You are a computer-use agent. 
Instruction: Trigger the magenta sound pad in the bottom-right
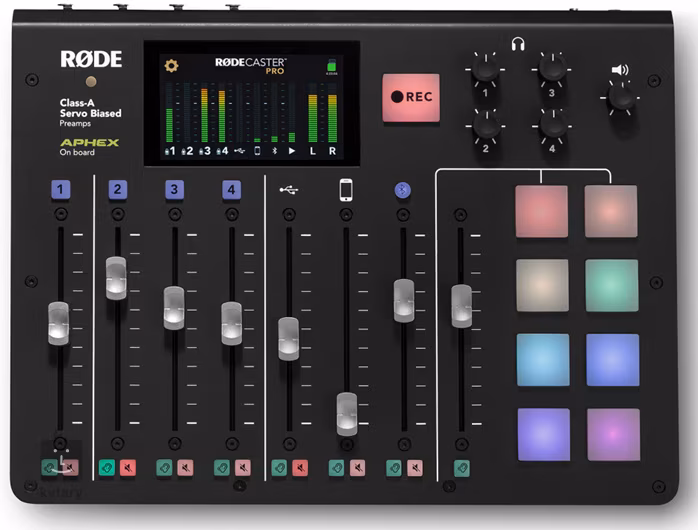tap(613, 434)
